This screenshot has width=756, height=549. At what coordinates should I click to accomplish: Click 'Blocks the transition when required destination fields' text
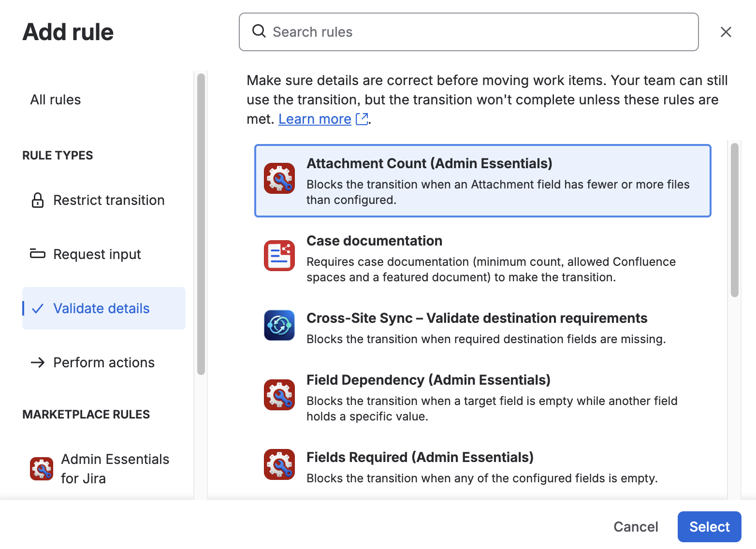[x=486, y=339]
